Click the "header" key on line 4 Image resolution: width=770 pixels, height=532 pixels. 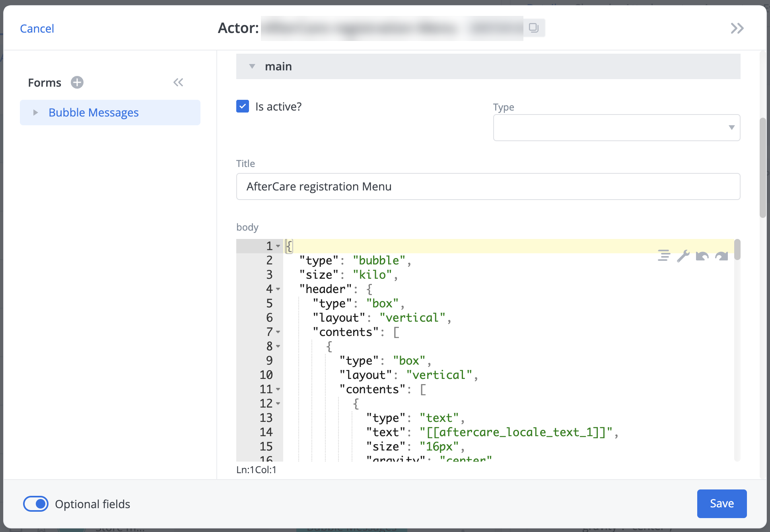(x=326, y=289)
